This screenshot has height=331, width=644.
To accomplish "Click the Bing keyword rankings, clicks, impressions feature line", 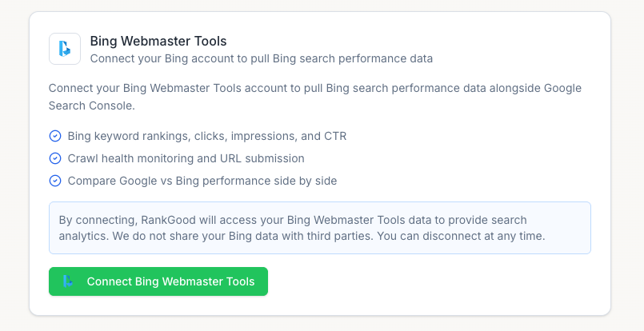I will [x=207, y=136].
